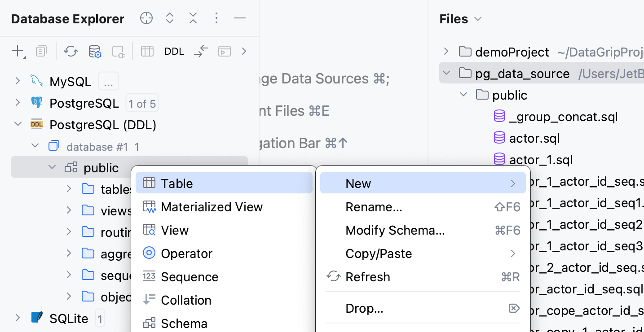
Task: Collapse all nodes in Database Explorer
Action: tap(193, 18)
